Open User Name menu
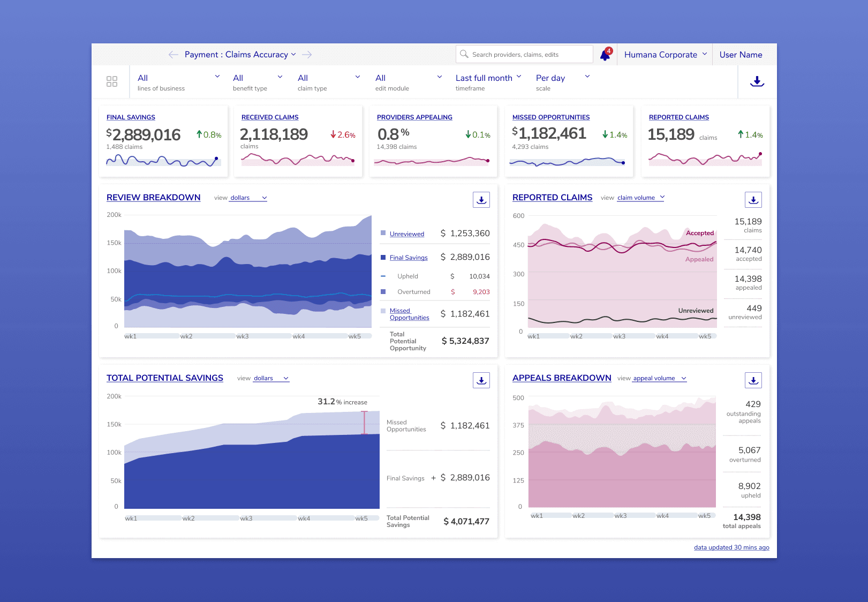The image size is (868, 602). point(741,55)
